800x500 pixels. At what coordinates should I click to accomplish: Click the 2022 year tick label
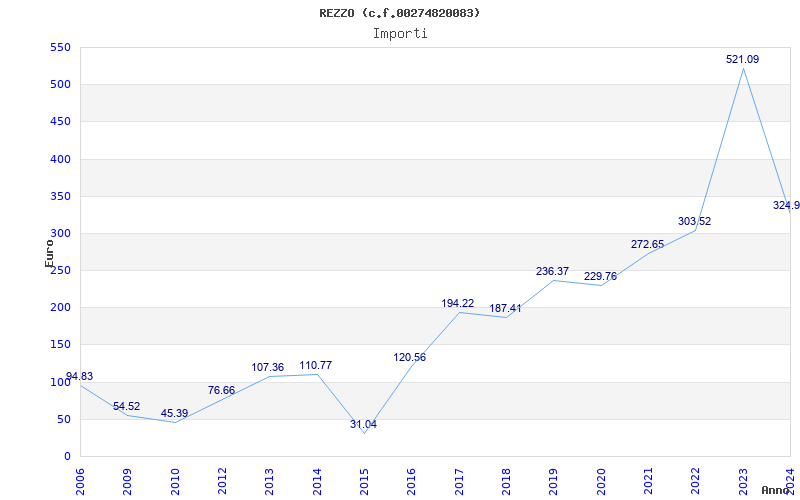[696, 482]
